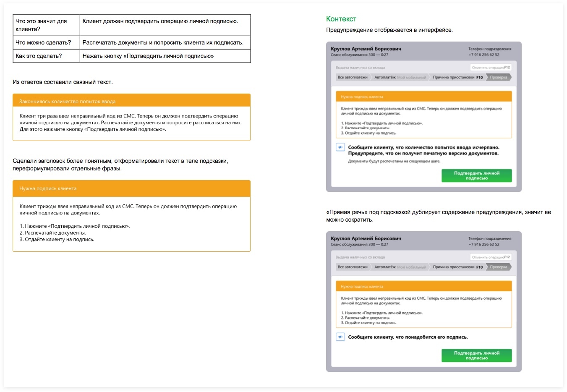Click 'Выдача наличных со вклада' in first mockup

pos(360,68)
